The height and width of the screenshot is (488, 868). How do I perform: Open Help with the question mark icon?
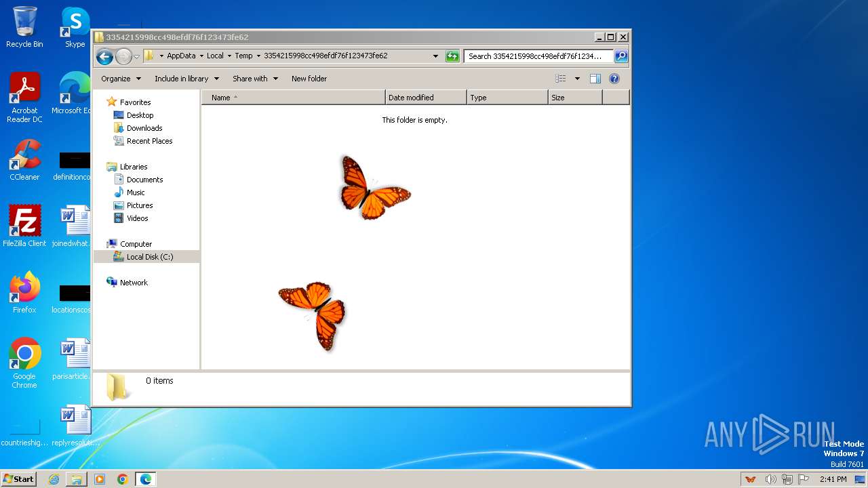coord(614,79)
